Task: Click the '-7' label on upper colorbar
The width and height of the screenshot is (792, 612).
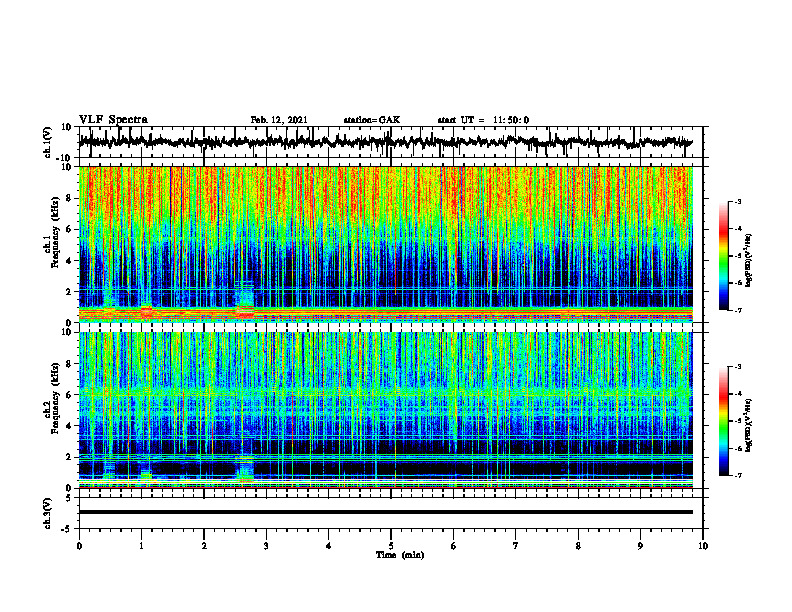Action: point(737,310)
